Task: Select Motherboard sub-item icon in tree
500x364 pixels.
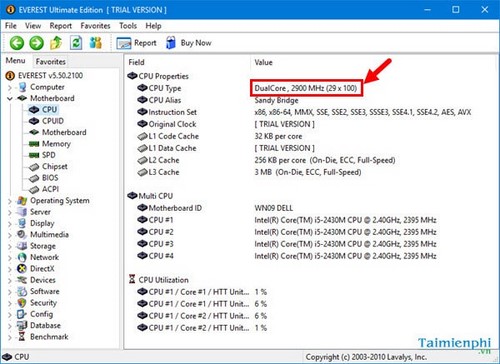Action: tap(34, 132)
